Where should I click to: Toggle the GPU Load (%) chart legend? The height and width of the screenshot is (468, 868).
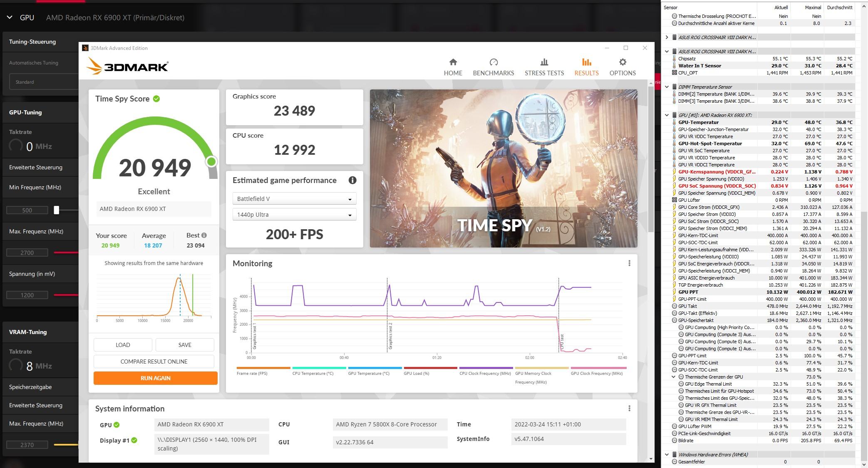(430, 371)
